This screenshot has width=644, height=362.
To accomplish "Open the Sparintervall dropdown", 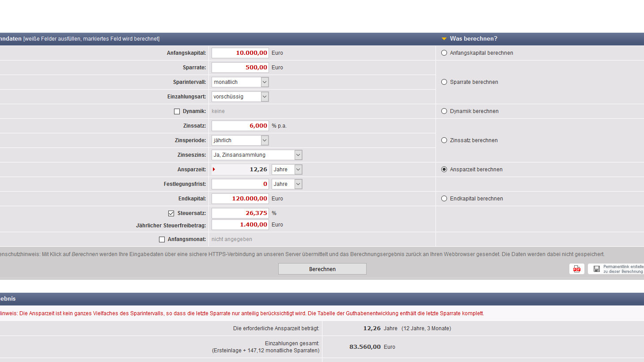I will pos(240,82).
